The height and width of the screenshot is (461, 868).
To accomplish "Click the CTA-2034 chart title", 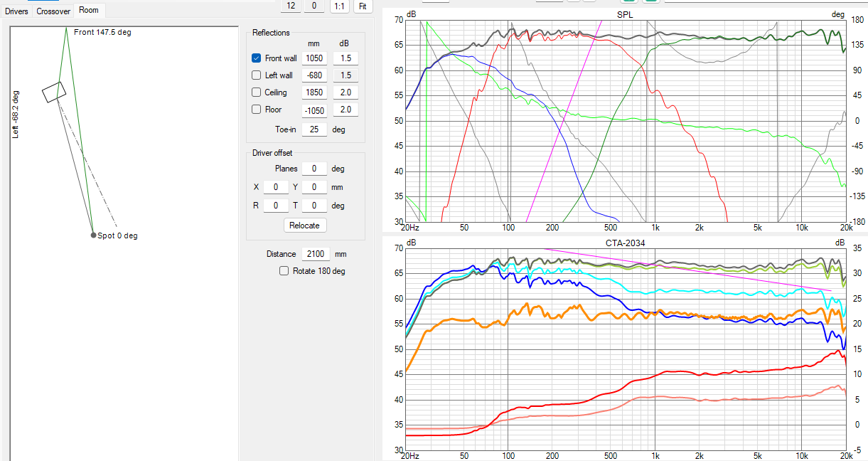I will tap(626, 243).
